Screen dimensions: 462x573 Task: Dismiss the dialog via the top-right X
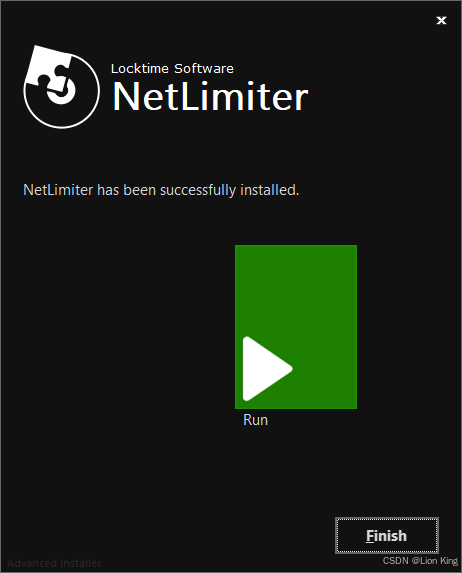coord(442,20)
